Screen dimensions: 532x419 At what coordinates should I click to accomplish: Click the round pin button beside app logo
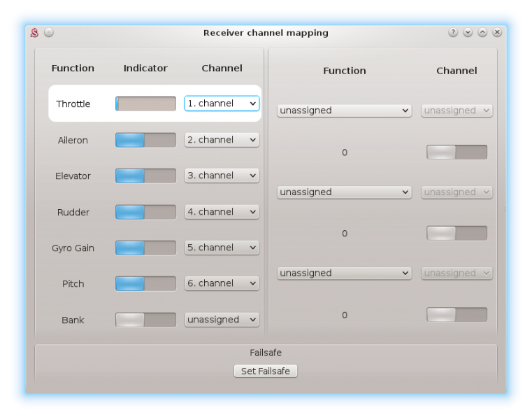tap(49, 32)
